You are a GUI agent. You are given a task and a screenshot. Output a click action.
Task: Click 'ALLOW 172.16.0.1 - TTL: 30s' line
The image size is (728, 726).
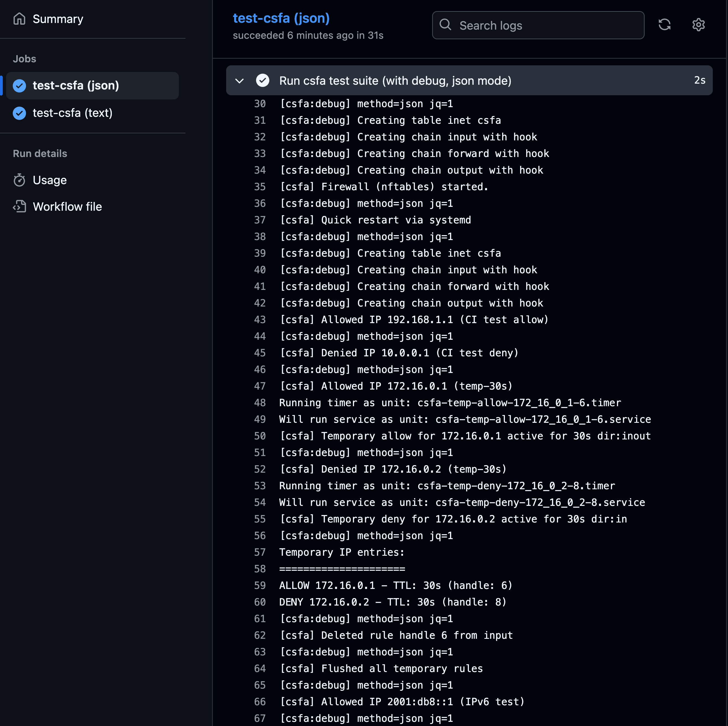point(396,585)
